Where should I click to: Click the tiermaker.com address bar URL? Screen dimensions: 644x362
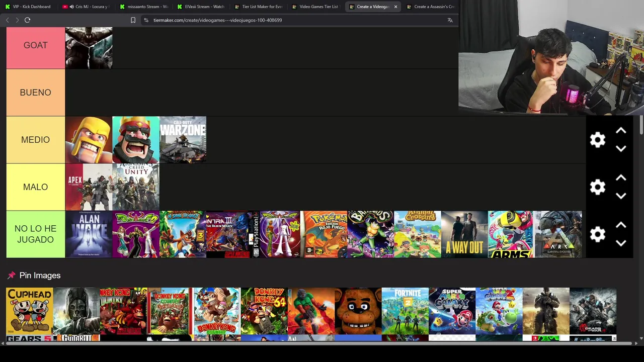pyautogui.click(x=217, y=20)
